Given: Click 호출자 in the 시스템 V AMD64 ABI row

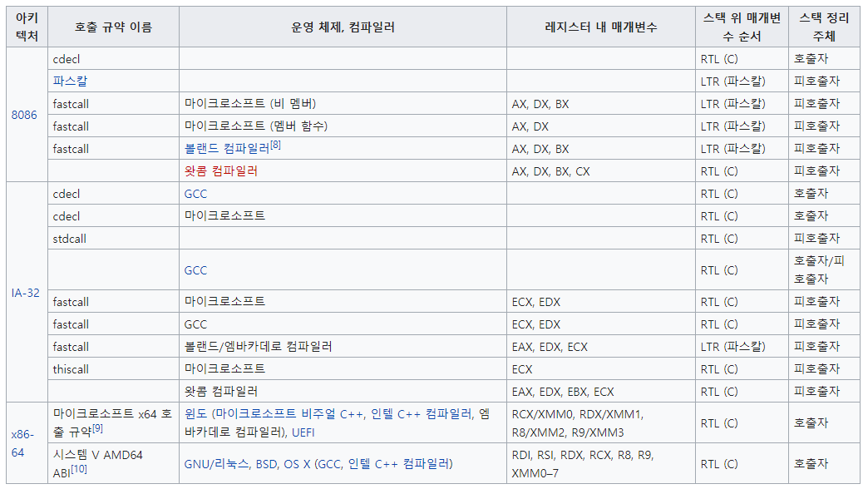Looking at the screenshot, I should 811,463.
